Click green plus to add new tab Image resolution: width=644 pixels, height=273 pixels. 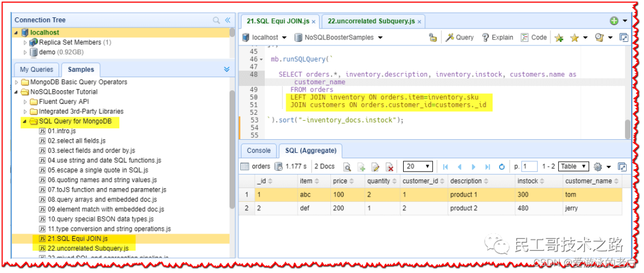tap(614, 20)
